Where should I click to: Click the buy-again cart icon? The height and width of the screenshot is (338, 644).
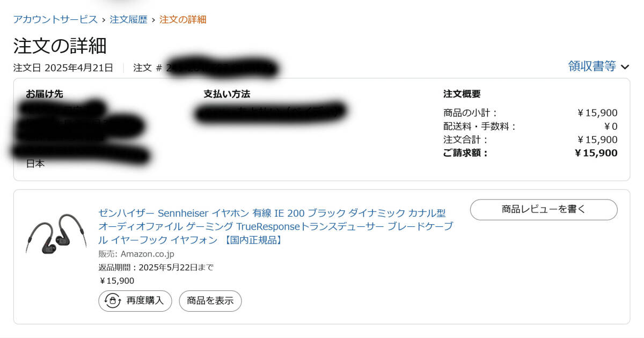click(x=112, y=301)
